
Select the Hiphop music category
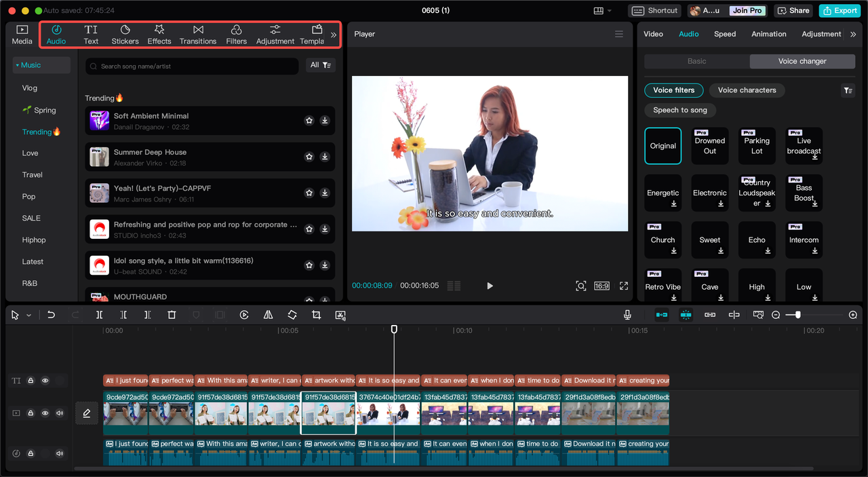pos(34,240)
